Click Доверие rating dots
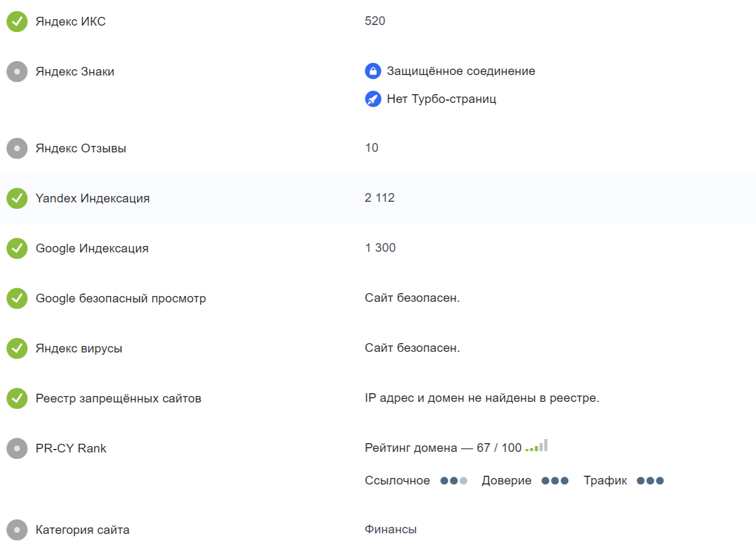The height and width of the screenshot is (556, 756). pos(555,481)
